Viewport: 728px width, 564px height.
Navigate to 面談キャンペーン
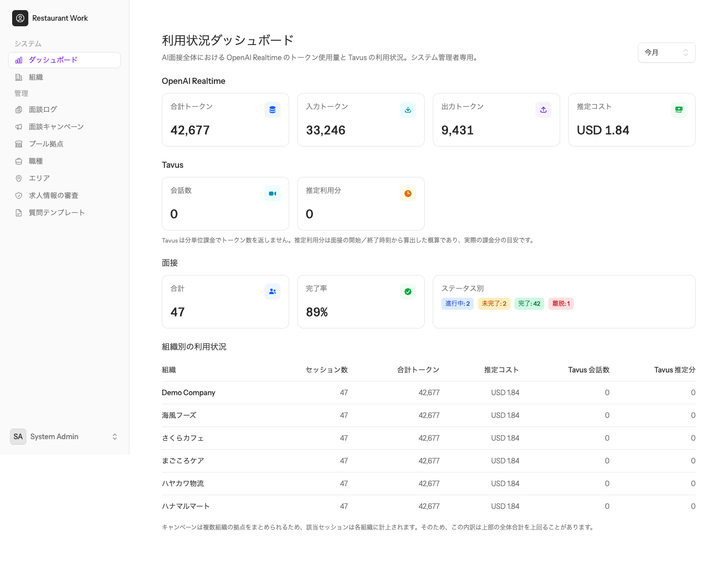point(64,127)
